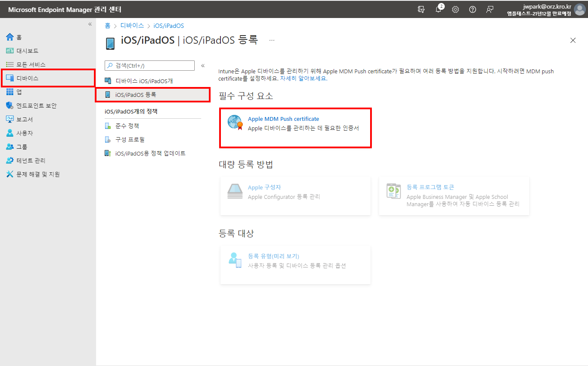Follow the 자세히 알아보세요 link
Screen dimensions: 588x366
pos(303,79)
